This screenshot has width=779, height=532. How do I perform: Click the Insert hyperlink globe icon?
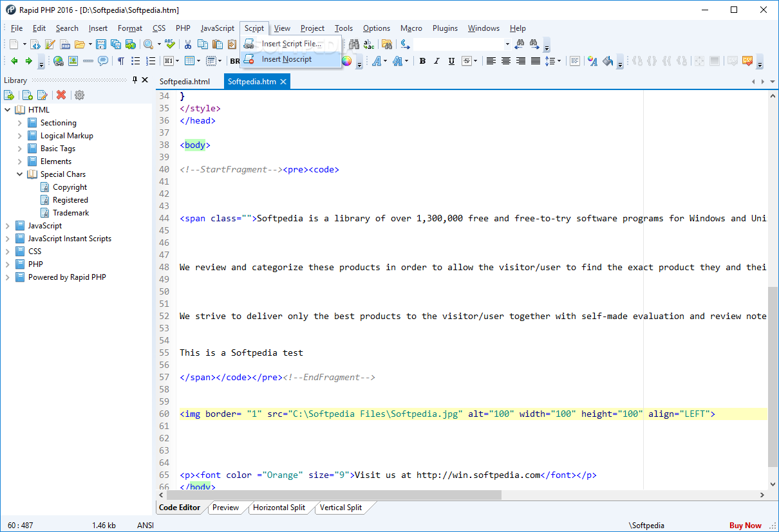59,61
